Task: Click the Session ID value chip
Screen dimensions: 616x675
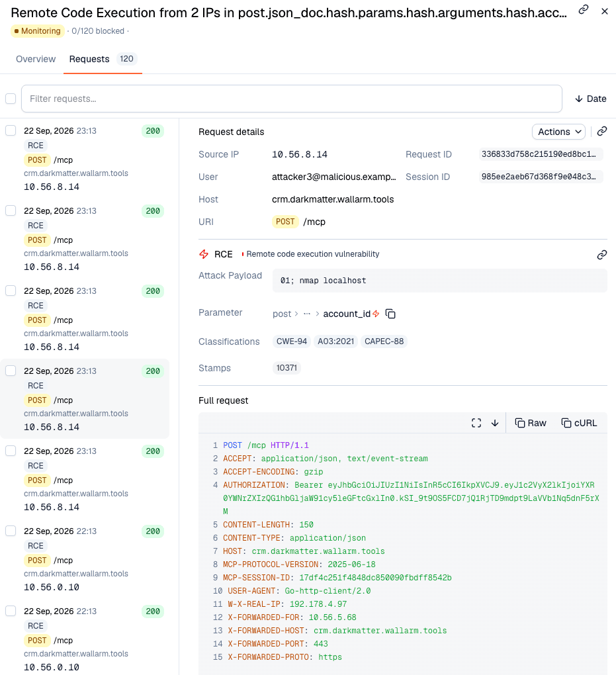Action: (541, 177)
